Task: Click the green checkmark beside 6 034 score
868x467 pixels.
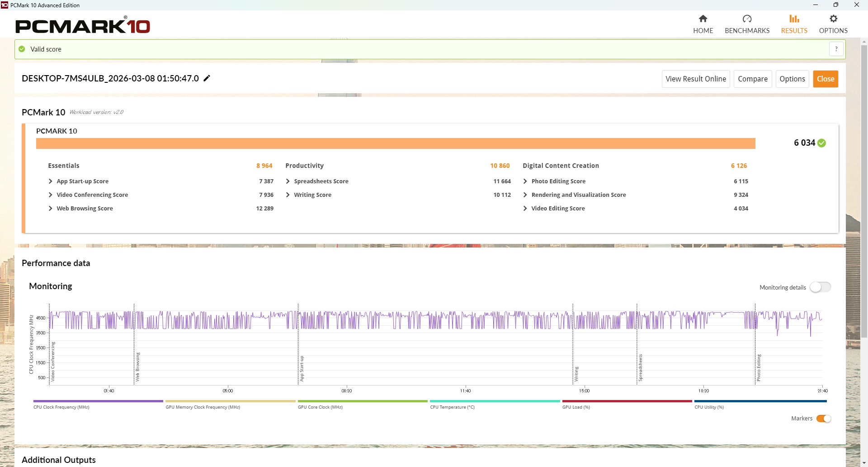Action: click(822, 143)
